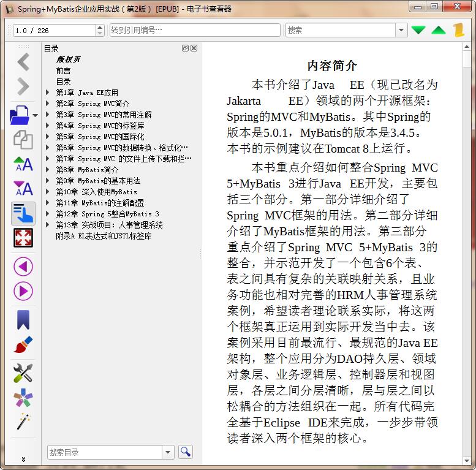Expand 第5章 Spring MVC的国际化
The image size is (476, 470).
coord(47,137)
